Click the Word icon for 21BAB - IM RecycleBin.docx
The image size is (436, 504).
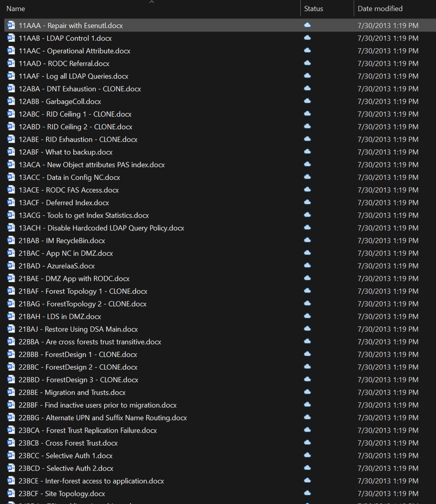(x=11, y=240)
